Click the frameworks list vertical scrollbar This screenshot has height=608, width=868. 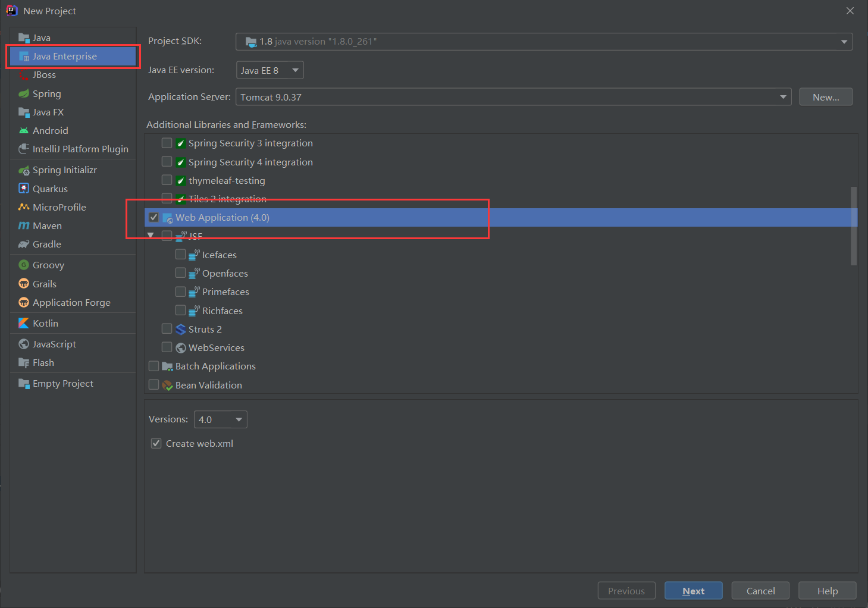pos(854,226)
